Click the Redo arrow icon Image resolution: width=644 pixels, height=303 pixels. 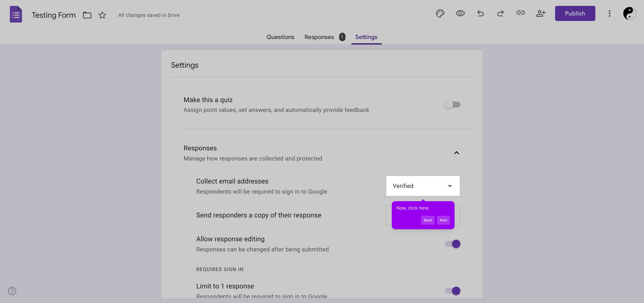[x=501, y=13]
